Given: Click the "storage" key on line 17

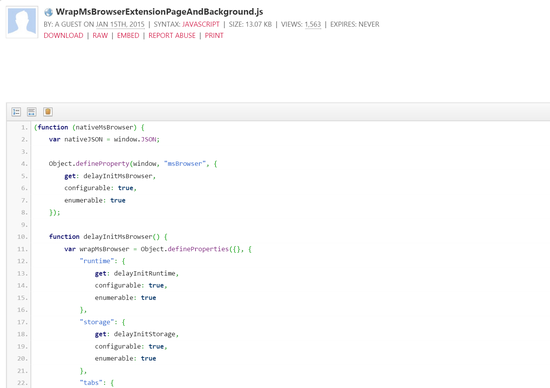Looking at the screenshot, I should point(97,322).
